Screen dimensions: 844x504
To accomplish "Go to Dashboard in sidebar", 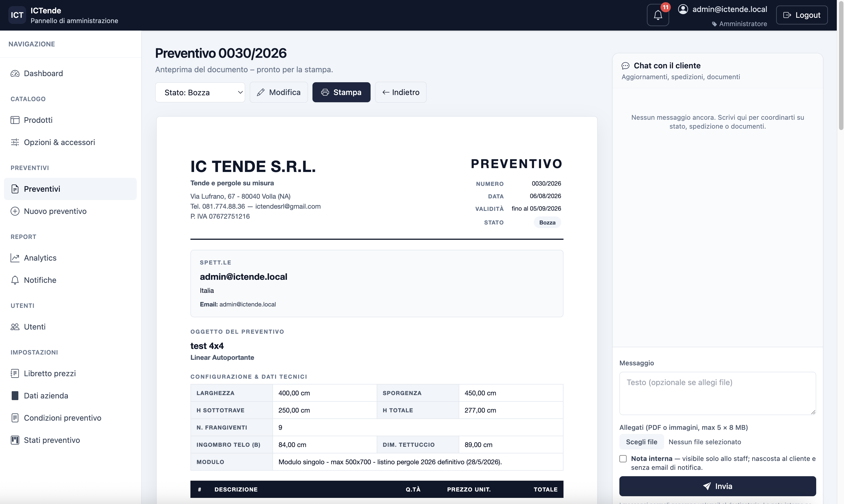I will pyautogui.click(x=70, y=73).
